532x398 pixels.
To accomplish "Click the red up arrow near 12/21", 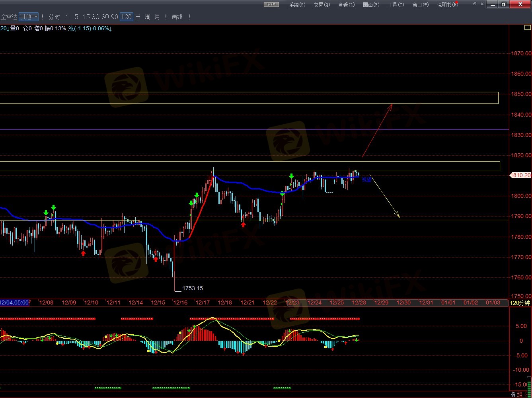I will 243,225.
